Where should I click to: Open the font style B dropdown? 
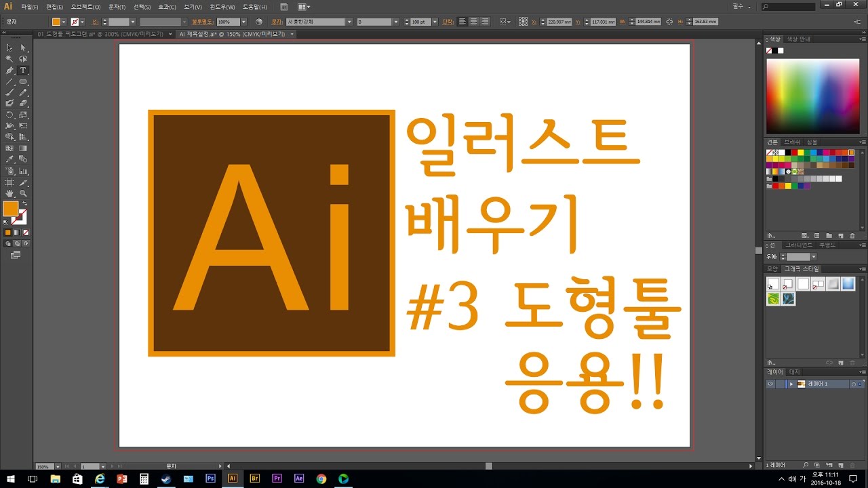[397, 22]
